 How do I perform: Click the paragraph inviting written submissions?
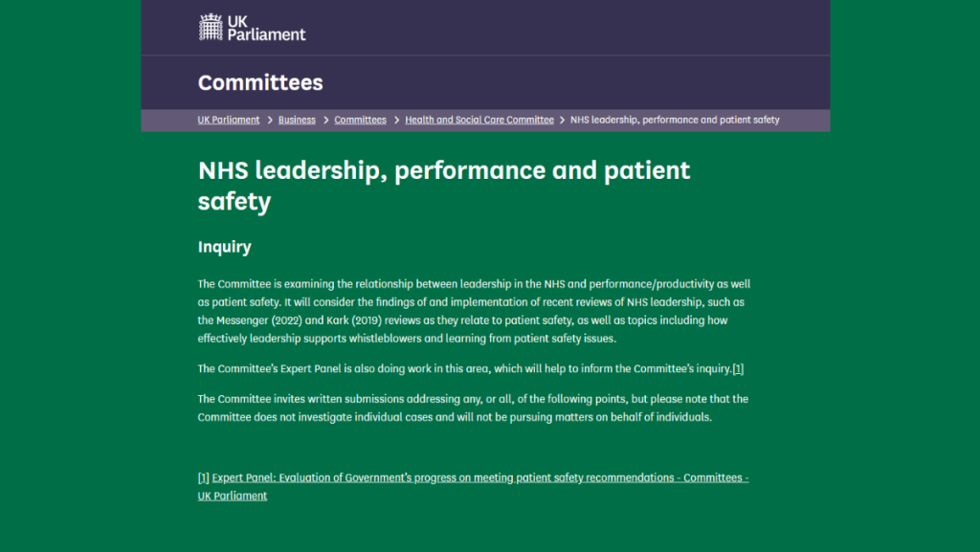click(x=459, y=408)
